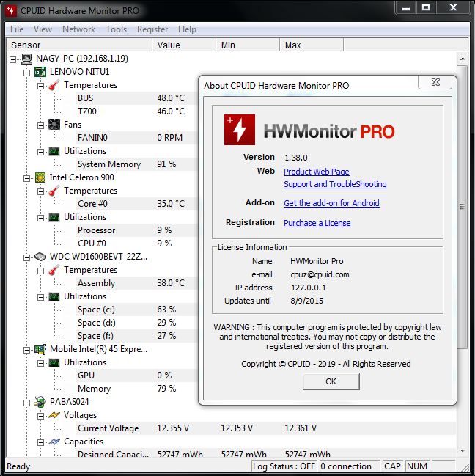The image size is (475, 476).
Task: Click the Fans fan icon
Action: click(54, 125)
